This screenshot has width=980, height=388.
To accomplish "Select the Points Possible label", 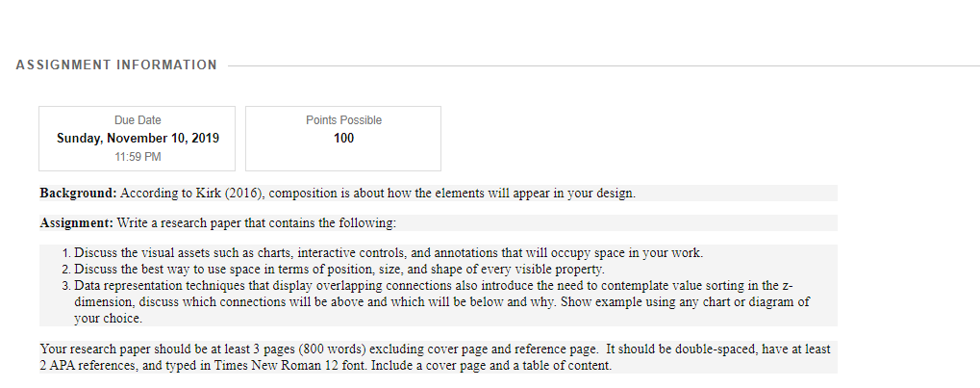I will click(x=343, y=120).
